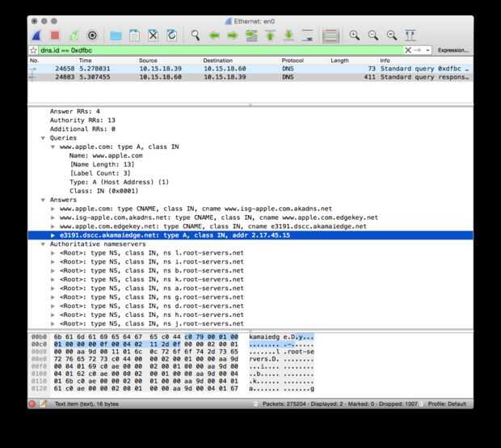Viewport: 501px width, 448px height.
Task: Click the dns.id display filter field
Action: coord(221,50)
